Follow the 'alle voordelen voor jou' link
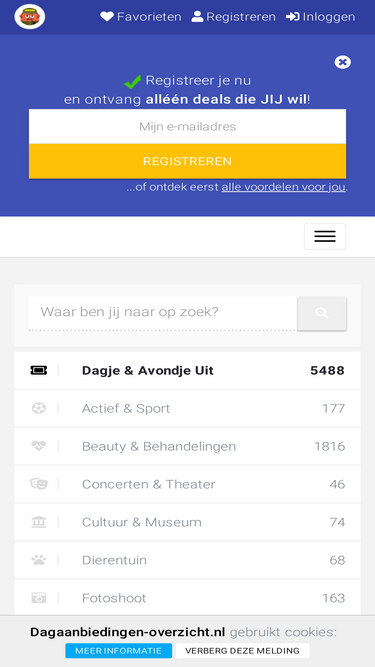This screenshot has width=375, height=667. (x=283, y=187)
